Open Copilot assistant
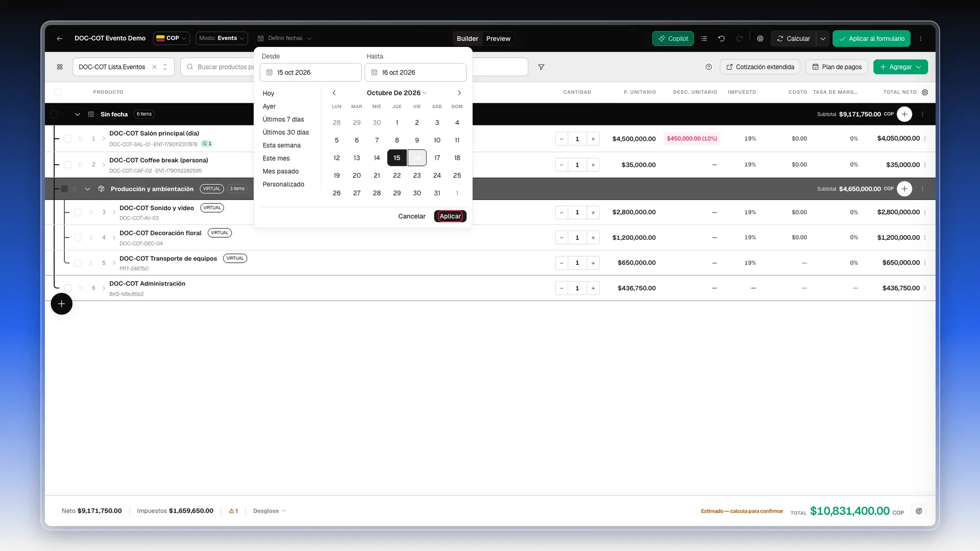 coord(673,38)
